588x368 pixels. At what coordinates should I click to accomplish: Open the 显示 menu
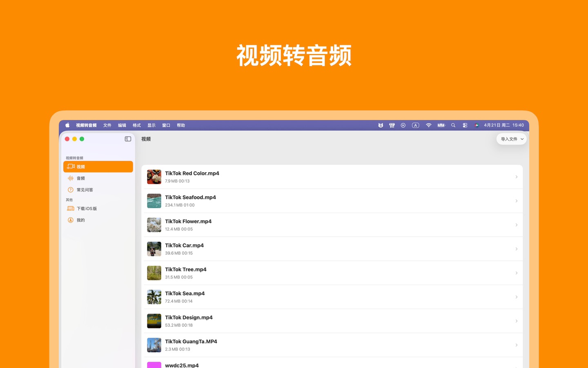(151, 126)
